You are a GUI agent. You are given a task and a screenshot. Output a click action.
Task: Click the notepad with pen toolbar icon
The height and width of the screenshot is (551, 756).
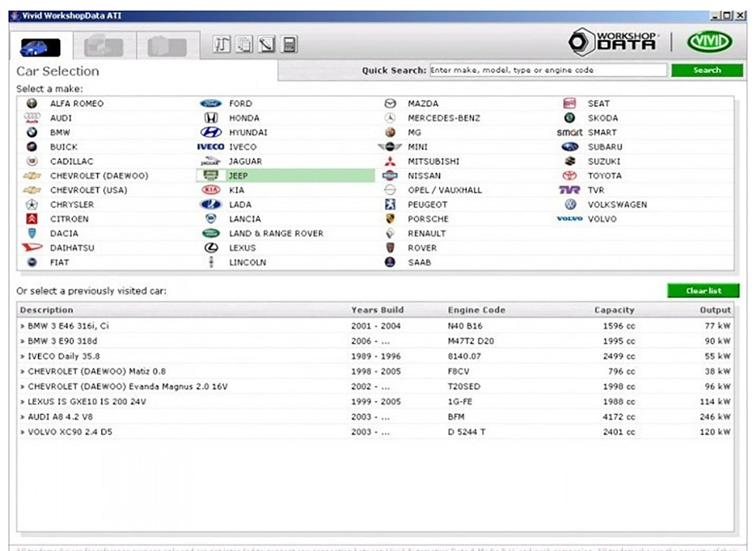[266, 44]
